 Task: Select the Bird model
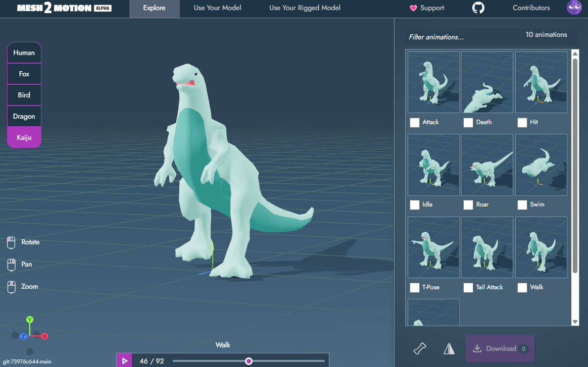(x=24, y=95)
